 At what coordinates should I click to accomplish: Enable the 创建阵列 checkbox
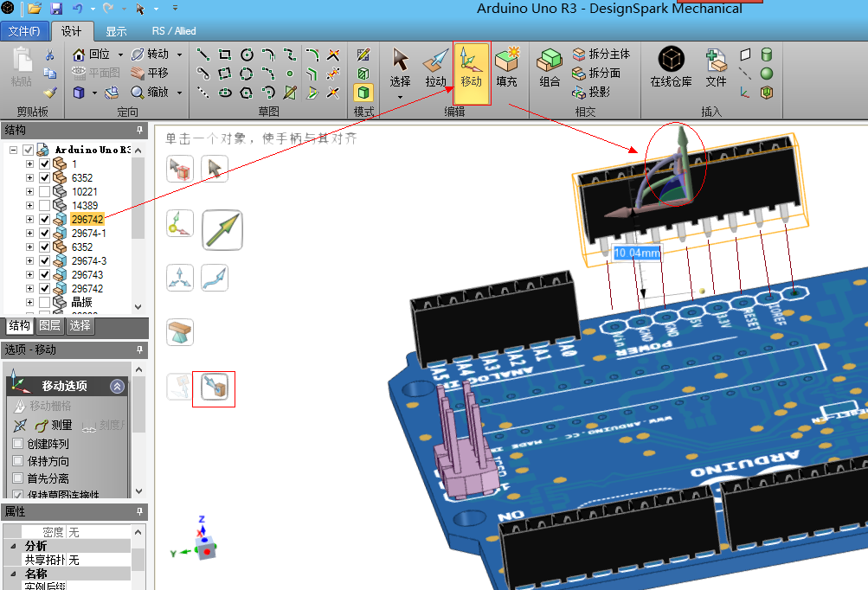pos(17,443)
